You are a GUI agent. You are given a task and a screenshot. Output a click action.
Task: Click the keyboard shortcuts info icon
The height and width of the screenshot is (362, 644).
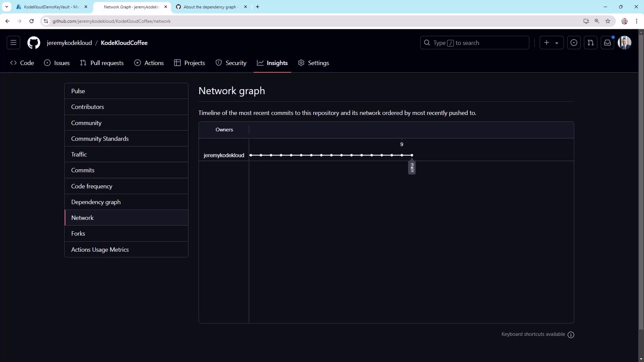pyautogui.click(x=571, y=335)
